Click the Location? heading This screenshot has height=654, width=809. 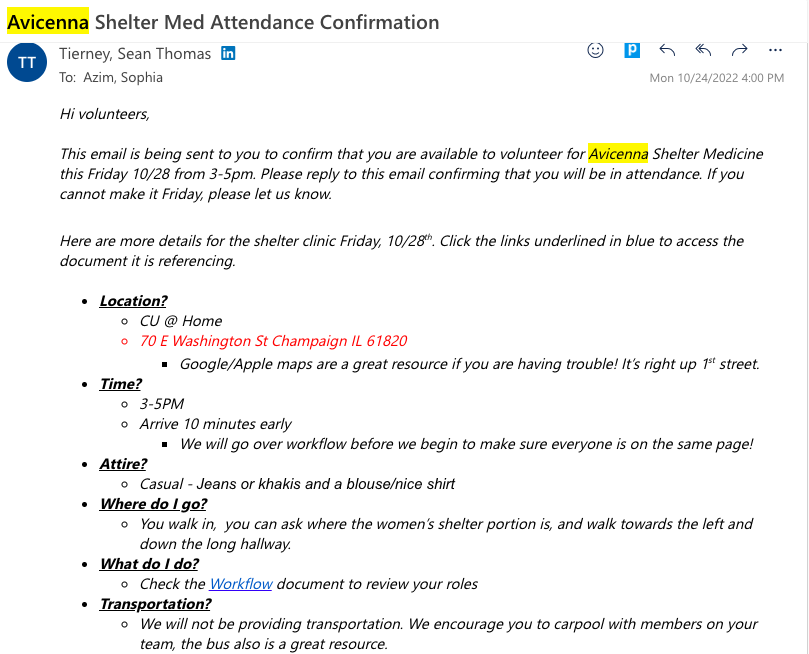tap(133, 301)
